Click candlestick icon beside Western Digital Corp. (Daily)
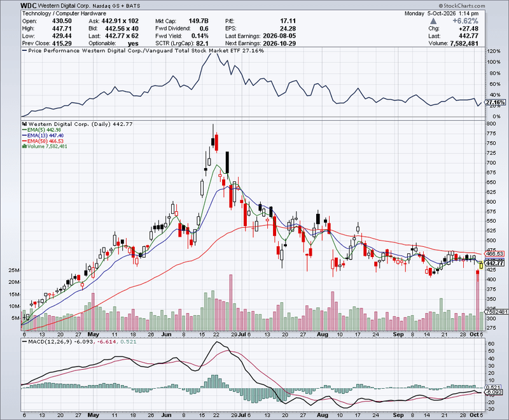 (24, 124)
